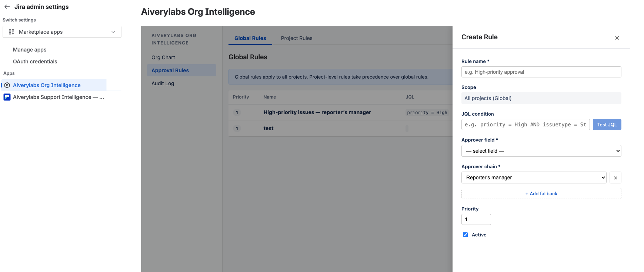This screenshot has width=644, height=272.
Task: Click the Marketplace apps grid icon
Action: (x=11, y=32)
